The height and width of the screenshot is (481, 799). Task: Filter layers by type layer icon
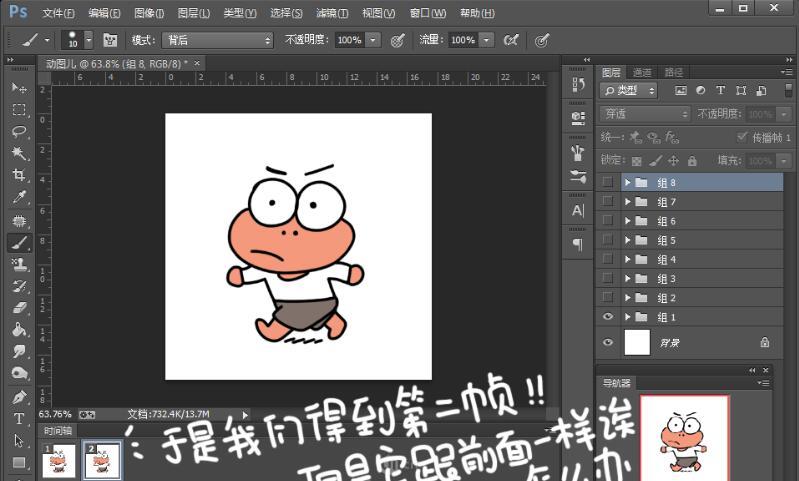point(721,90)
